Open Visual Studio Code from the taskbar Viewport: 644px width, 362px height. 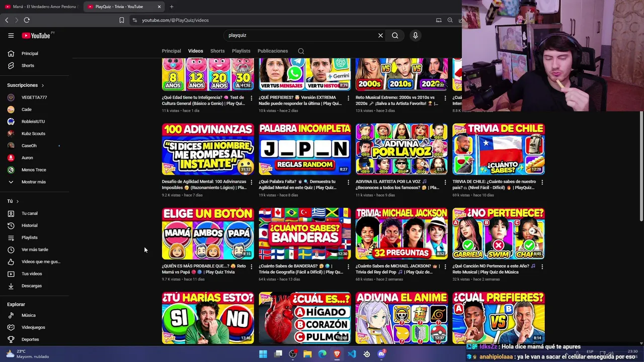point(352,354)
